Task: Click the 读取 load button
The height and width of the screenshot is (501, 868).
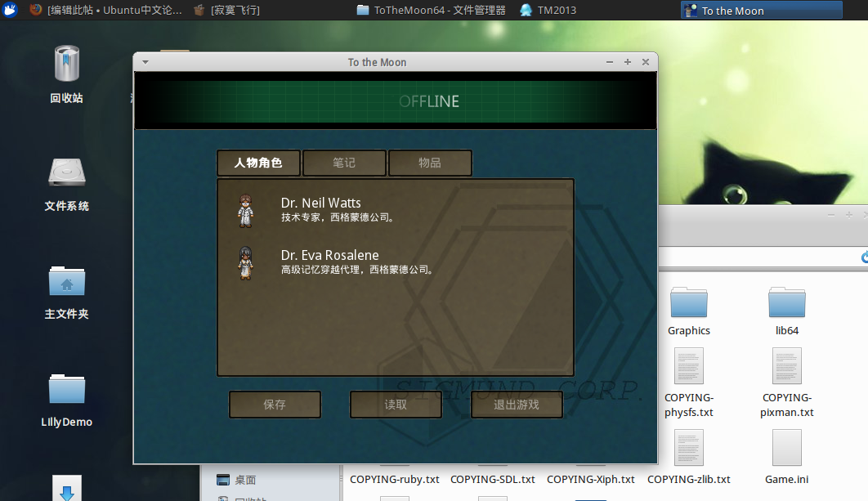Action: pyautogui.click(x=396, y=405)
